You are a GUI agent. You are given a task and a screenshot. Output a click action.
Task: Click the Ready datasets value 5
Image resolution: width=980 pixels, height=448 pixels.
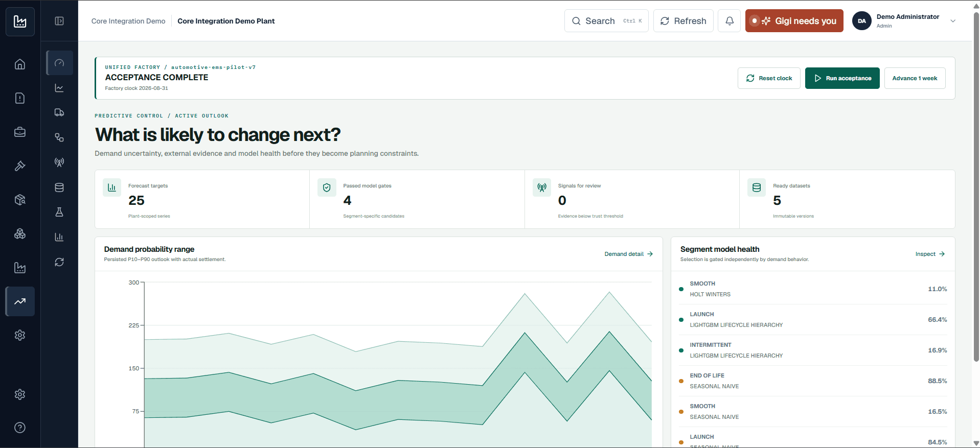pos(777,200)
